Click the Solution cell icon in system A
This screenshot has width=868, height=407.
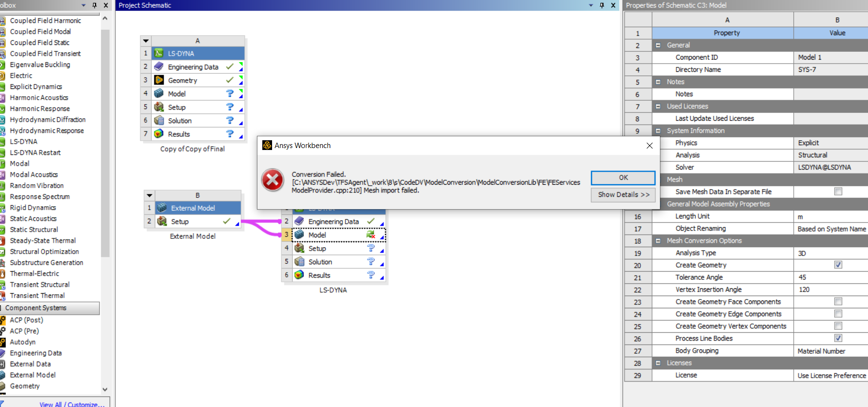pos(159,120)
